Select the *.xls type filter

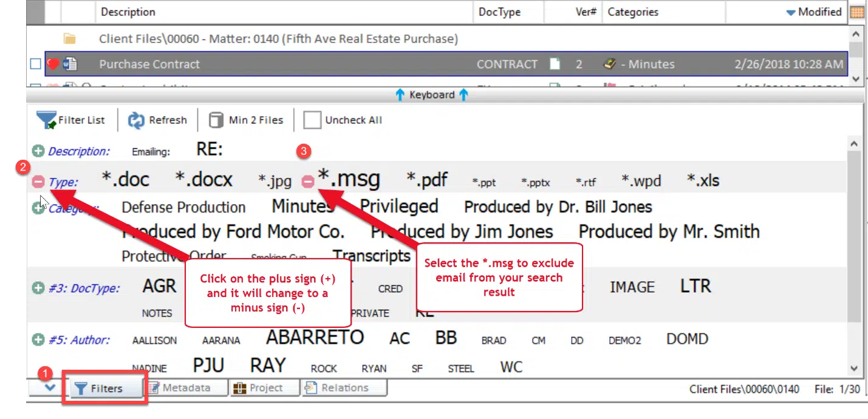(703, 180)
